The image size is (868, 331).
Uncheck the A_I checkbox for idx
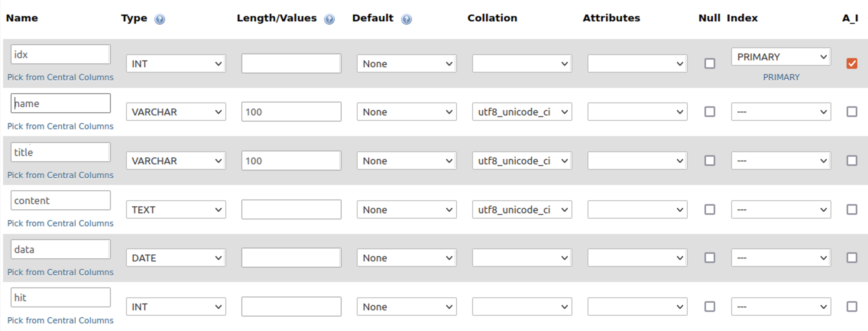(x=852, y=63)
